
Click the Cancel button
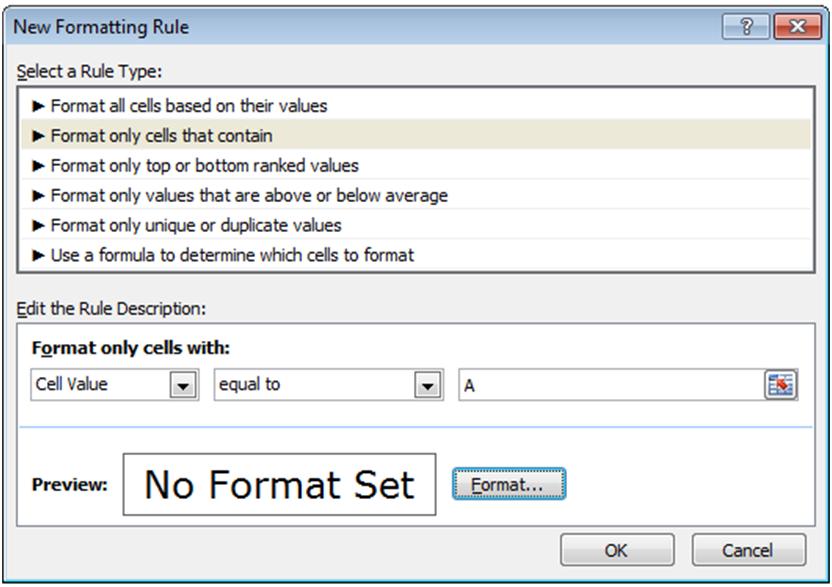(x=748, y=550)
